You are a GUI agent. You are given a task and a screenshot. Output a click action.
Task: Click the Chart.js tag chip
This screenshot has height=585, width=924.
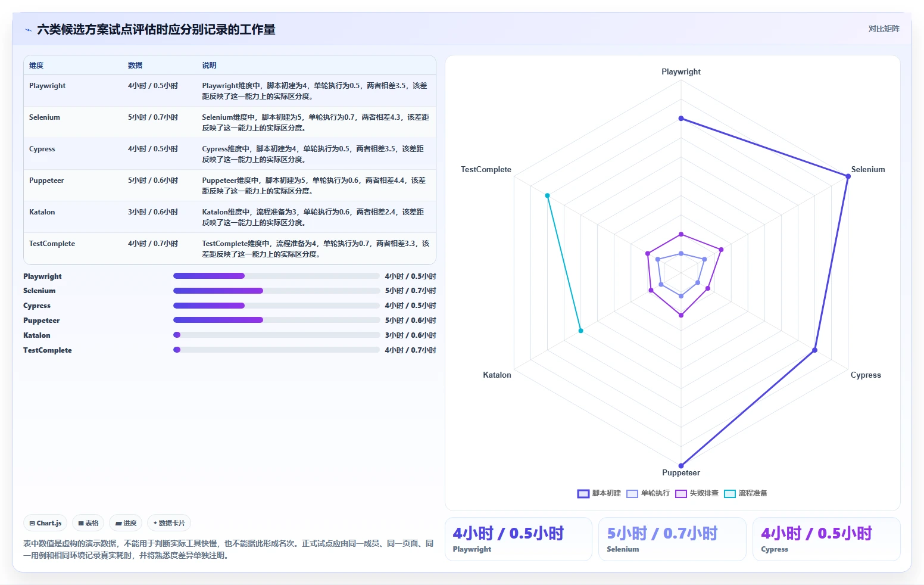tap(45, 523)
